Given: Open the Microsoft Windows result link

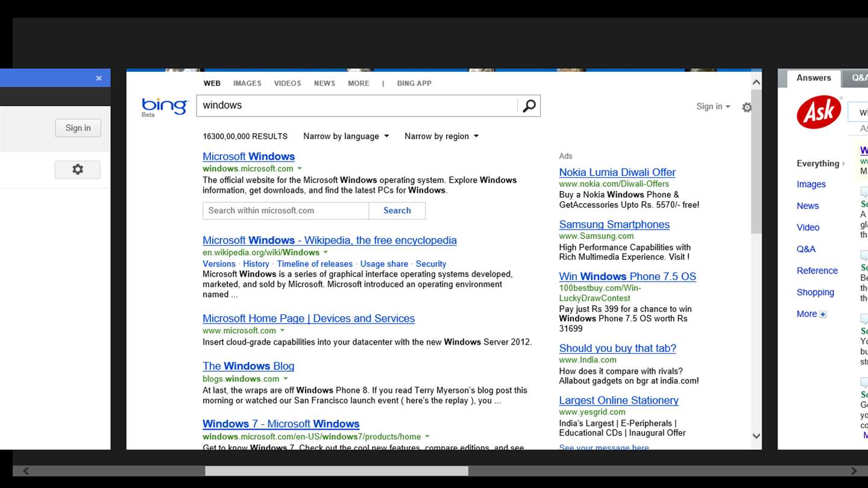Looking at the screenshot, I should [248, 157].
